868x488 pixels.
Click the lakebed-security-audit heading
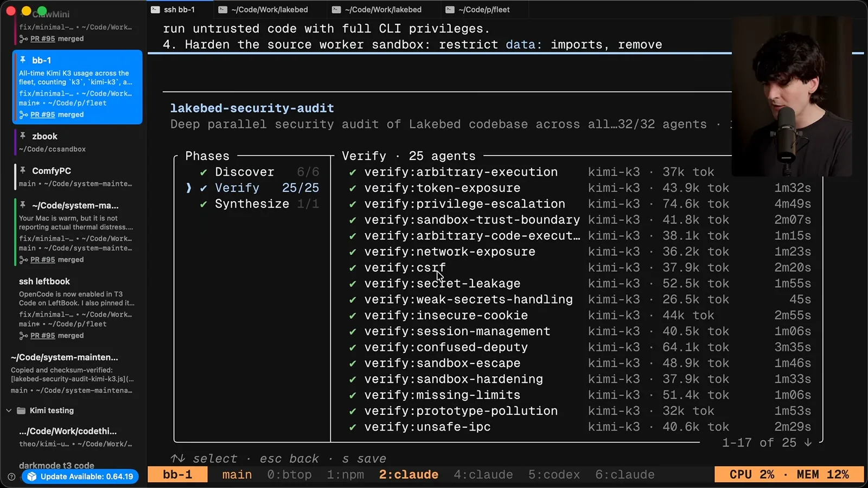(252, 108)
